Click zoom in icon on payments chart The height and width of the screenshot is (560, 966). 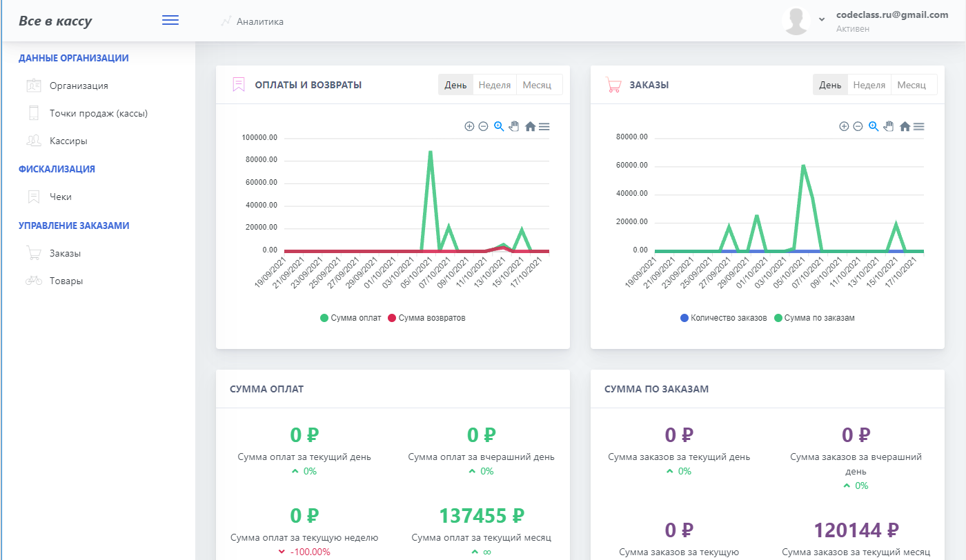[469, 126]
